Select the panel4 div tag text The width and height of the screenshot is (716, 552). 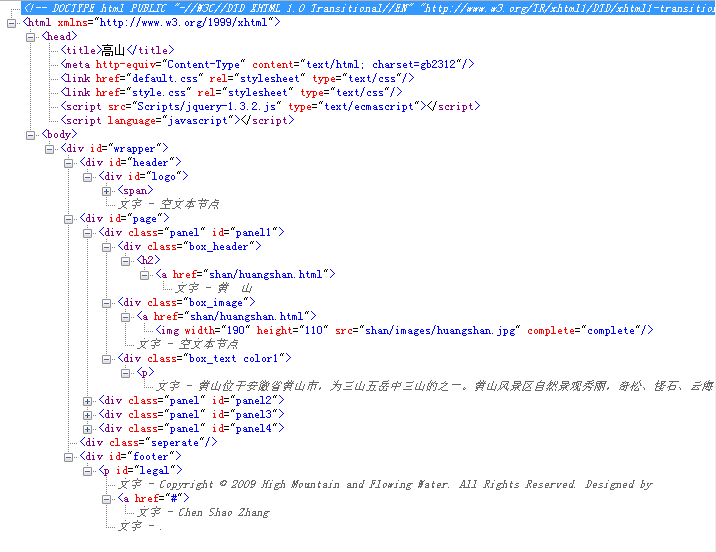192,428
